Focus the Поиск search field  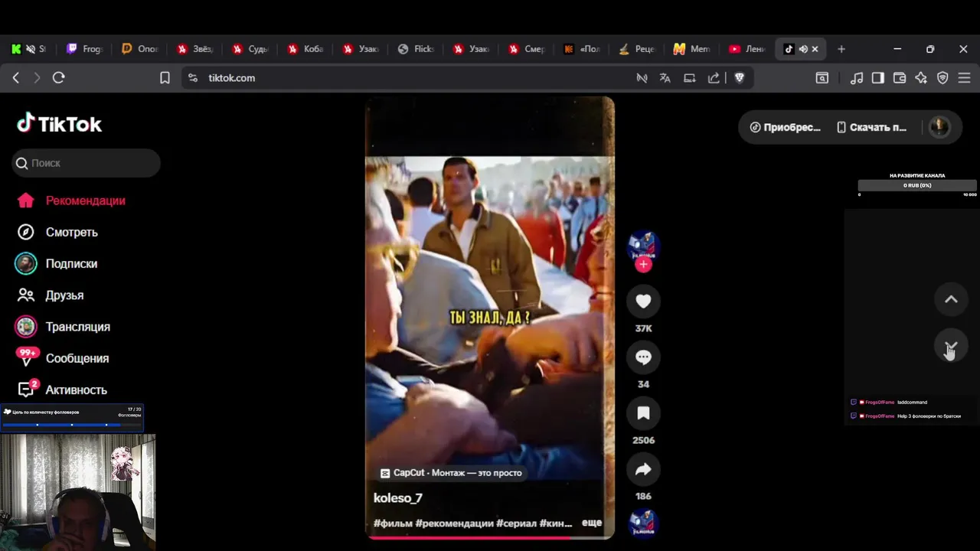pos(86,163)
